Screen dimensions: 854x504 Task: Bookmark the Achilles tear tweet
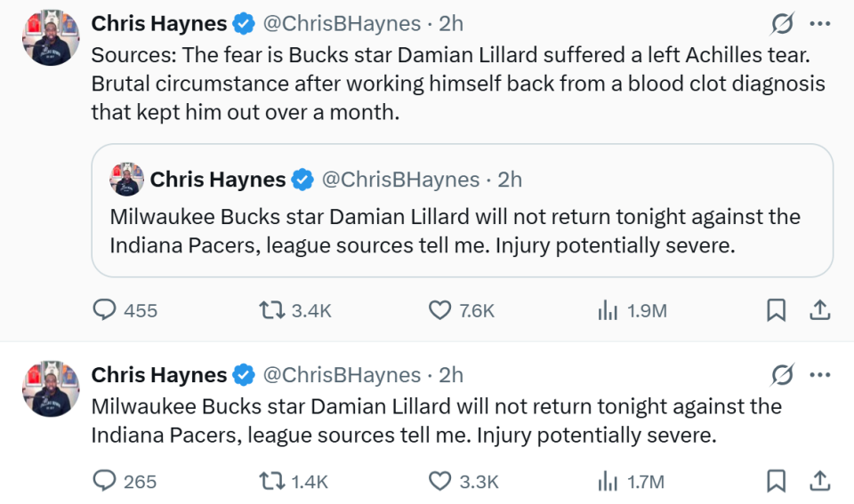pos(776,310)
